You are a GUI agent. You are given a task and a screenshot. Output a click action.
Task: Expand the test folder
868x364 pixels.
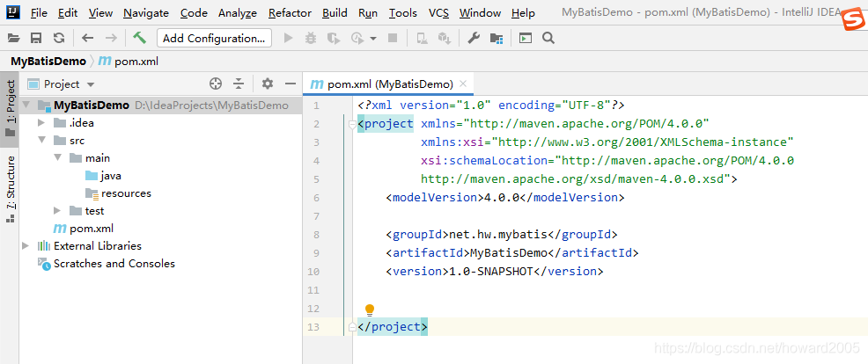pyautogui.click(x=57, y=211)
